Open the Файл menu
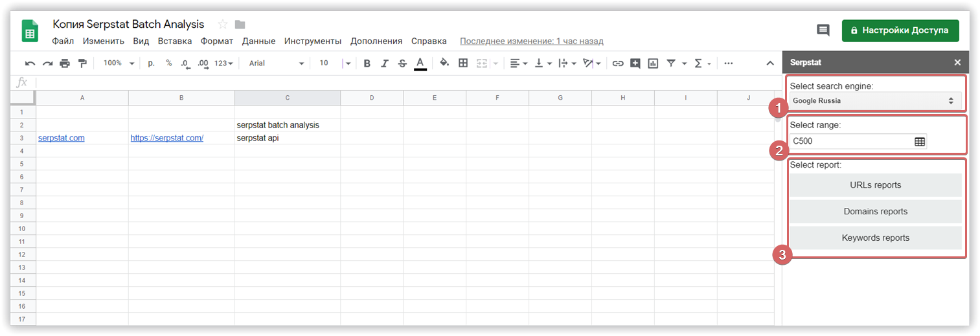This screenshot has width=980, height=336. tap(63, 41)
